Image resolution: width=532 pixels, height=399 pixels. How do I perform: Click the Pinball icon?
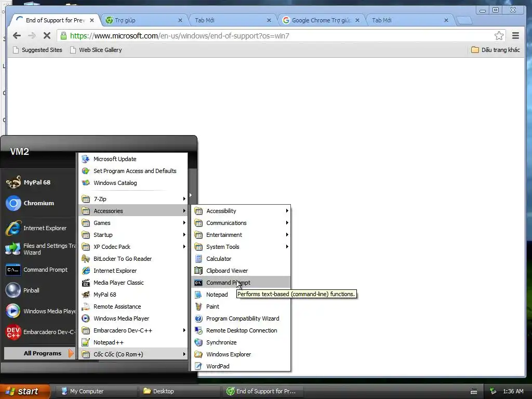pyautogui.click(x=13, y=290)
